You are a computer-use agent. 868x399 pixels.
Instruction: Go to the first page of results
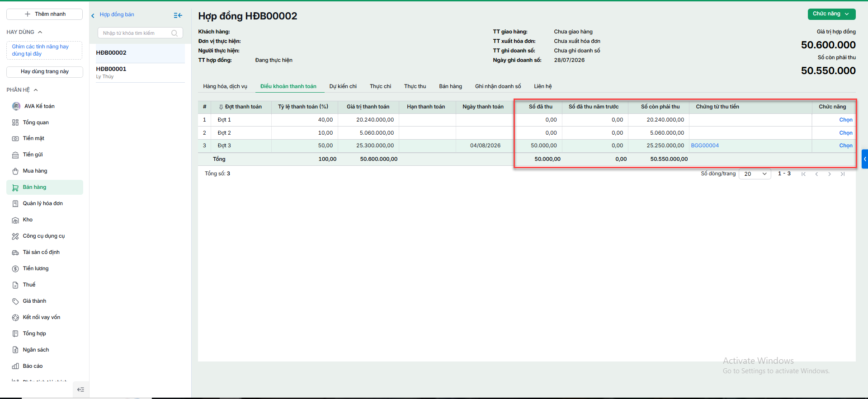click(x=803, y=174)
